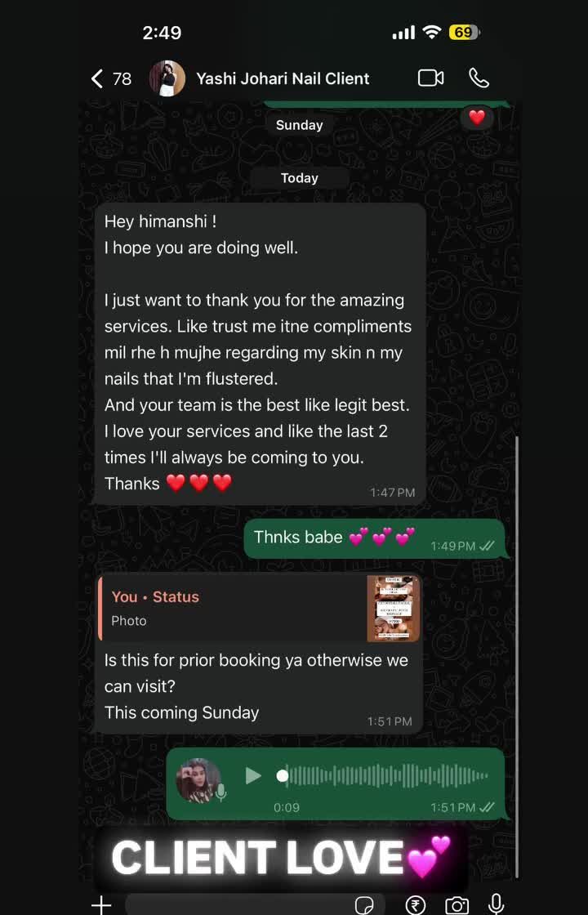Image resolution: width=588 pixels, height=915 pixels.
Task: Tap the Sunday date label
Action: tap(299, 125)
